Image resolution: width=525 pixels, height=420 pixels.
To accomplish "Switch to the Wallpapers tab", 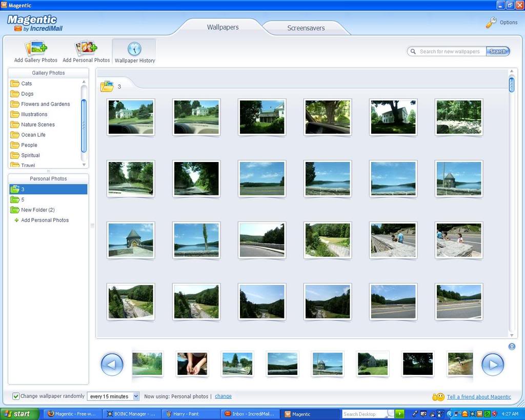I will [x=223, y=27].
